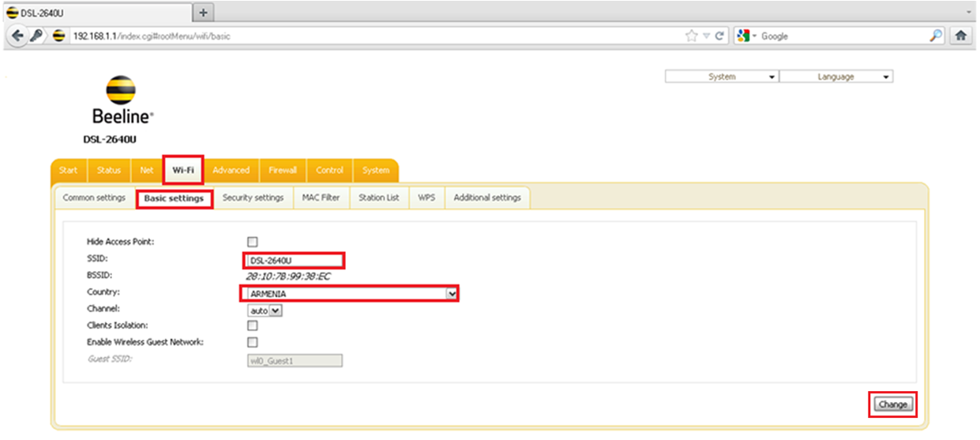The width and height of the screenshot is (980, 440).
Task: Click the magnifier icon in the search box
Action: (935, 36)
